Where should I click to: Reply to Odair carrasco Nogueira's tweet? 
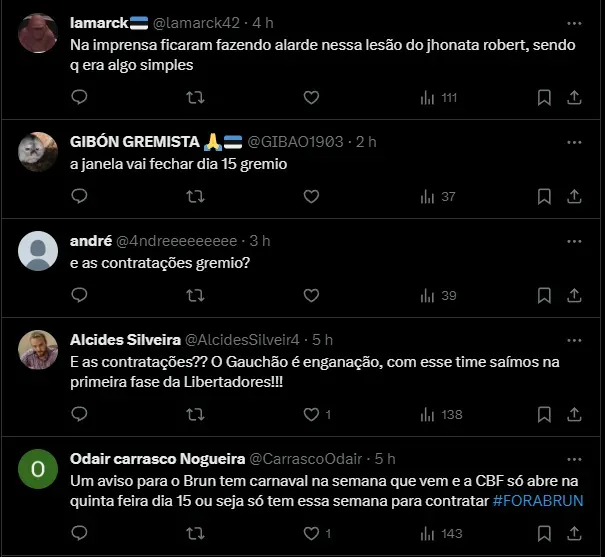[79, 533]
